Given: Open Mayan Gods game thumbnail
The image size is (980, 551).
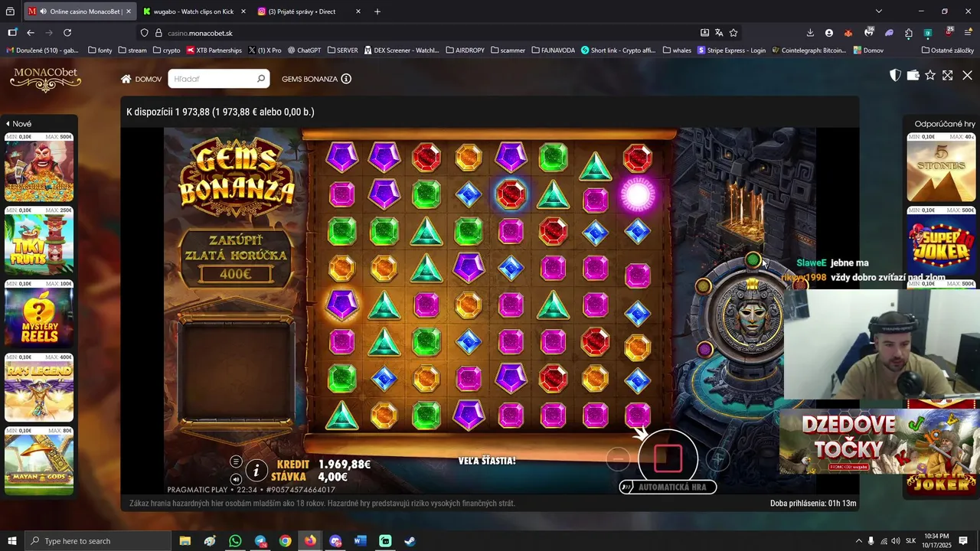Looking at the screenshot, I should [x=39, y=461].
